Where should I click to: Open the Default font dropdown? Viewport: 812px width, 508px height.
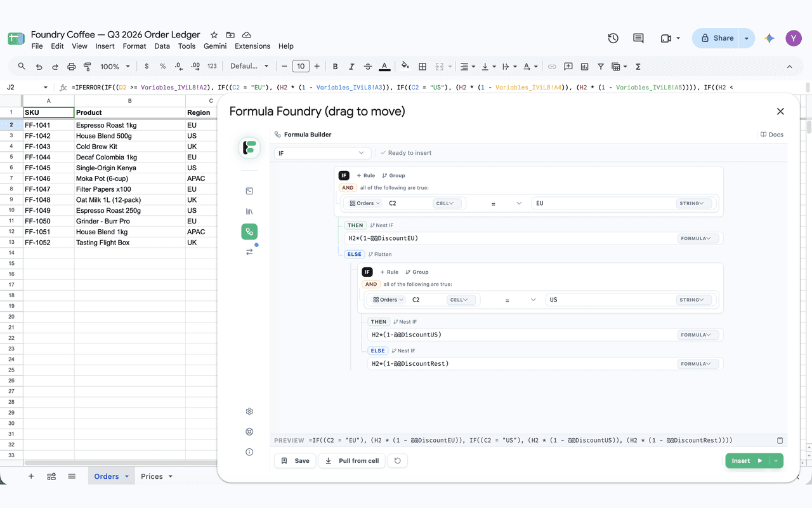[249, 66]
